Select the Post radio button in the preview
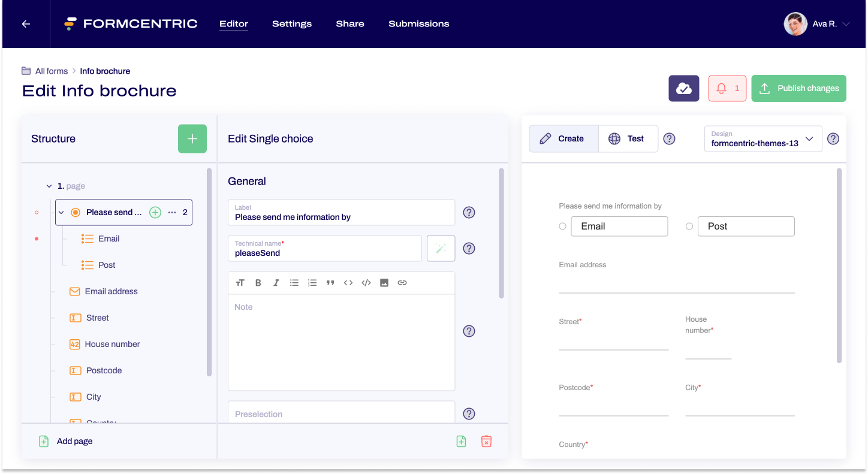Screen dimensions: 868x474 (x=689, y=226)
